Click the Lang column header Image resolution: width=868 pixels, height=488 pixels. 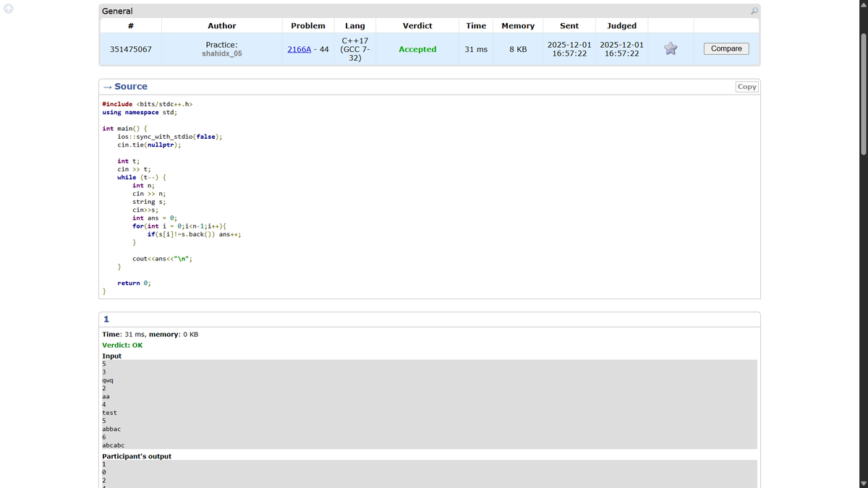click(355, 25)
